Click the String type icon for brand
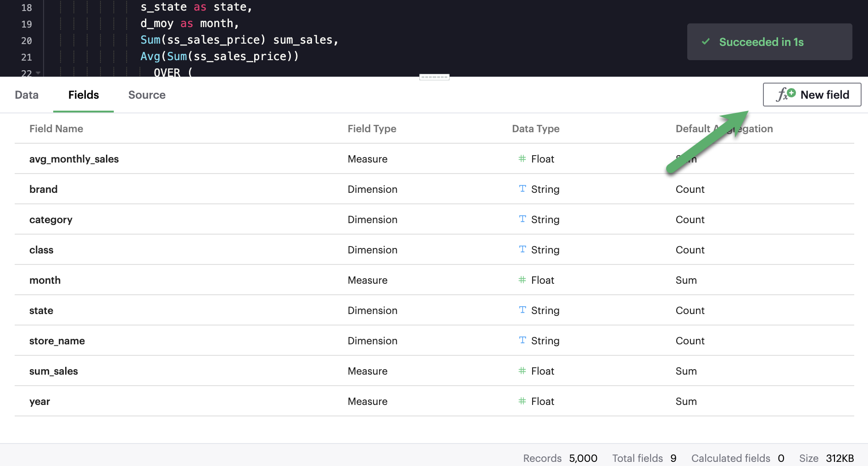This screenshot has height=466, width=868. click(522, 189)
